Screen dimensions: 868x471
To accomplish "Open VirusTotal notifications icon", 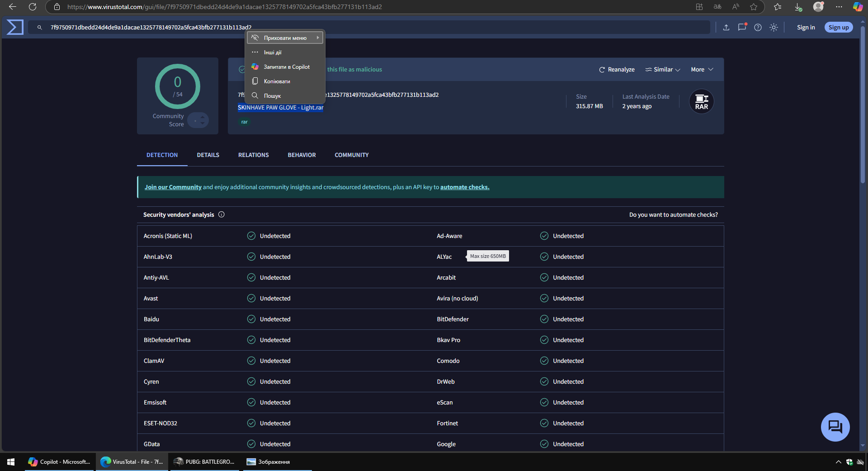I will click(x=742, y=27).
